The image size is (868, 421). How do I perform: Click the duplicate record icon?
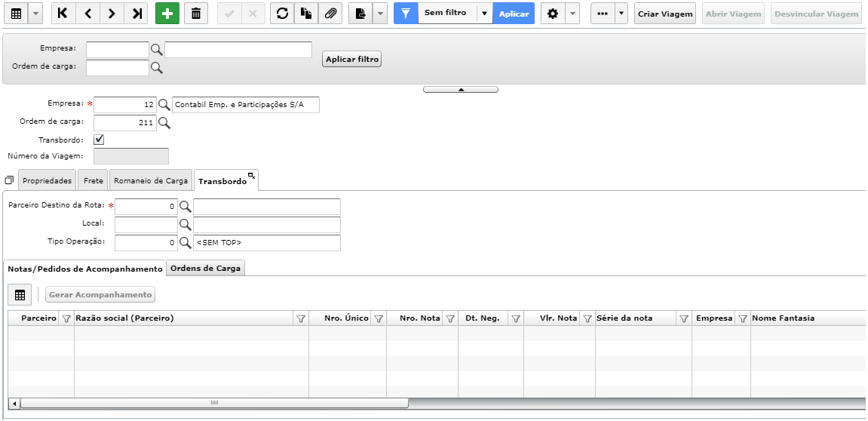pos(306,14)
